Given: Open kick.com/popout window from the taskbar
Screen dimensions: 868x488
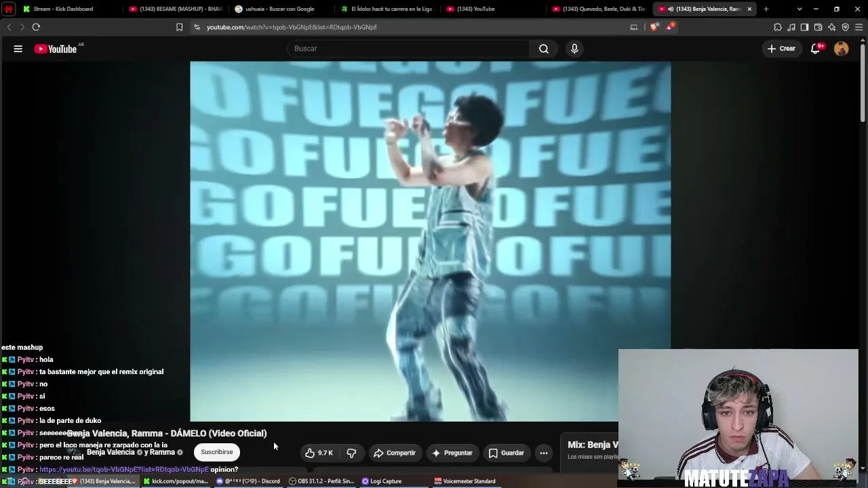Looking at the screenshot, I should [x=176, y=481].
